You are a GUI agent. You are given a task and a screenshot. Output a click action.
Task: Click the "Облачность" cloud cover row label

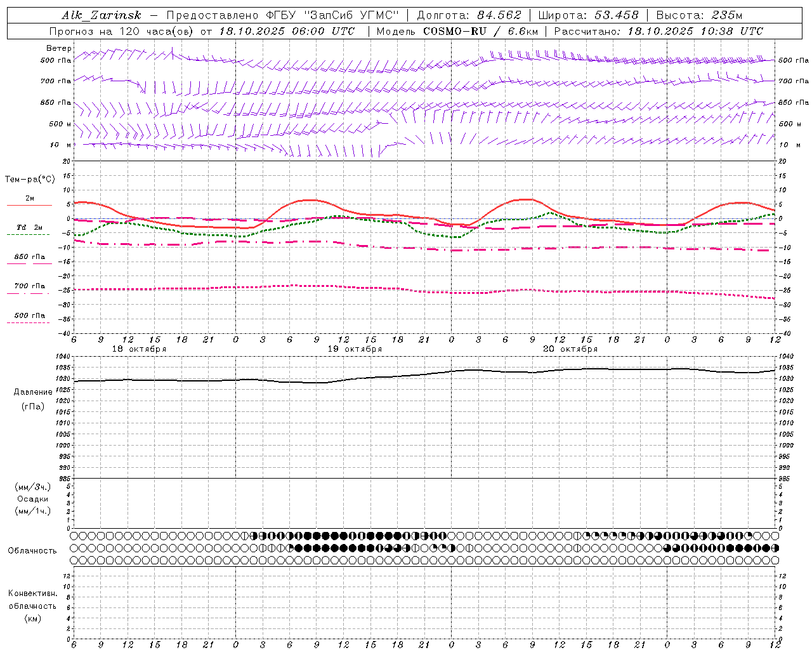click(32, 551)
